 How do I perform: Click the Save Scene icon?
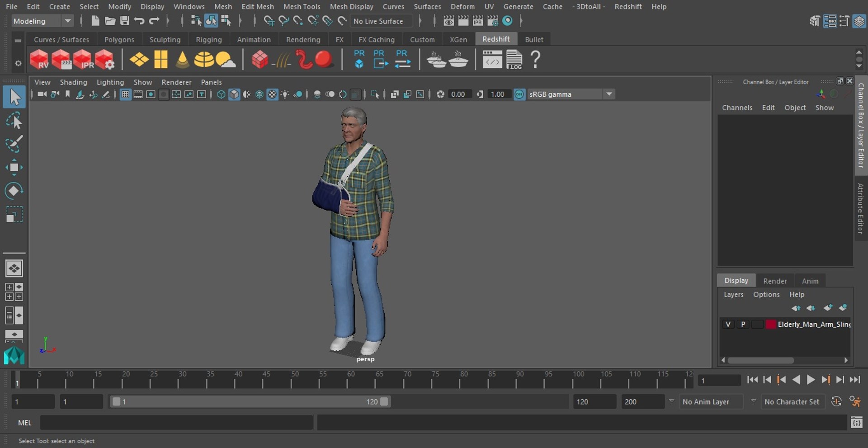pos(125,21)
